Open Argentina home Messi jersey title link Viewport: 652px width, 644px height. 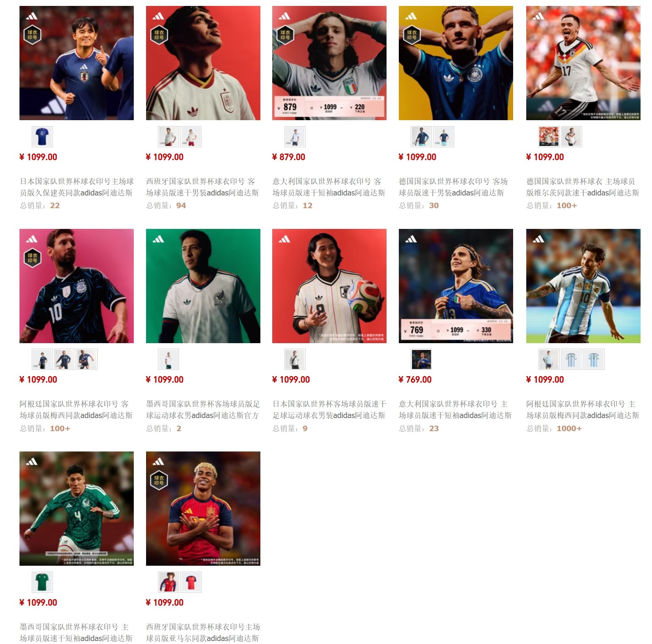pyautogui.click(x=583, y=410)
